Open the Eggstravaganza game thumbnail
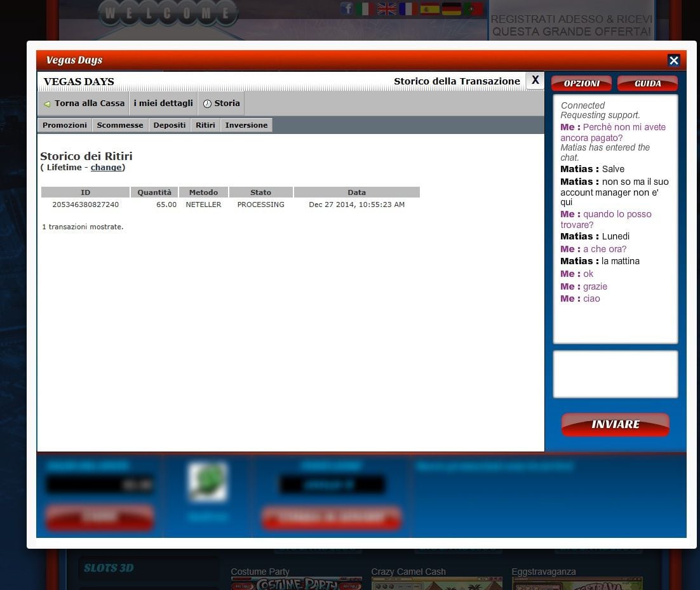This screenshot has width=700, height=590. [577, 583]
